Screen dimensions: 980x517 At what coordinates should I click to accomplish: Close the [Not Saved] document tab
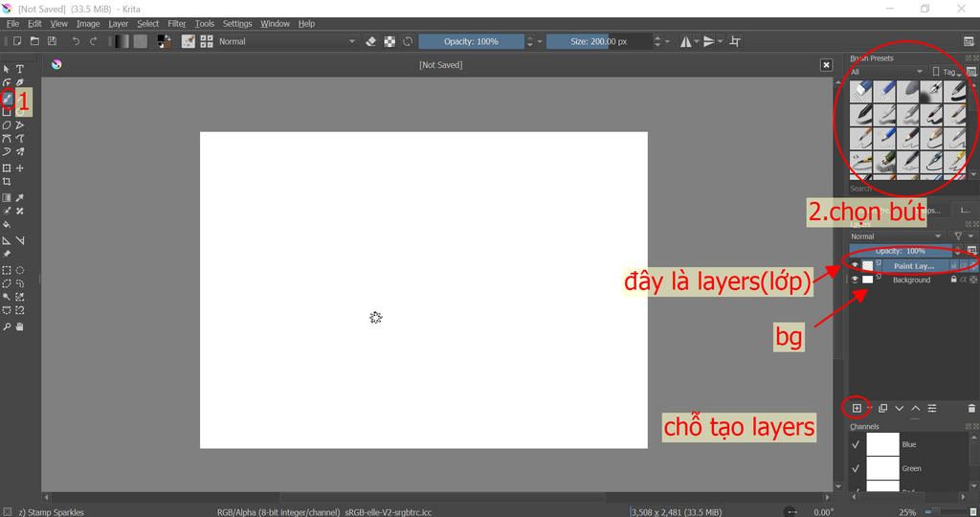(826, 65)
